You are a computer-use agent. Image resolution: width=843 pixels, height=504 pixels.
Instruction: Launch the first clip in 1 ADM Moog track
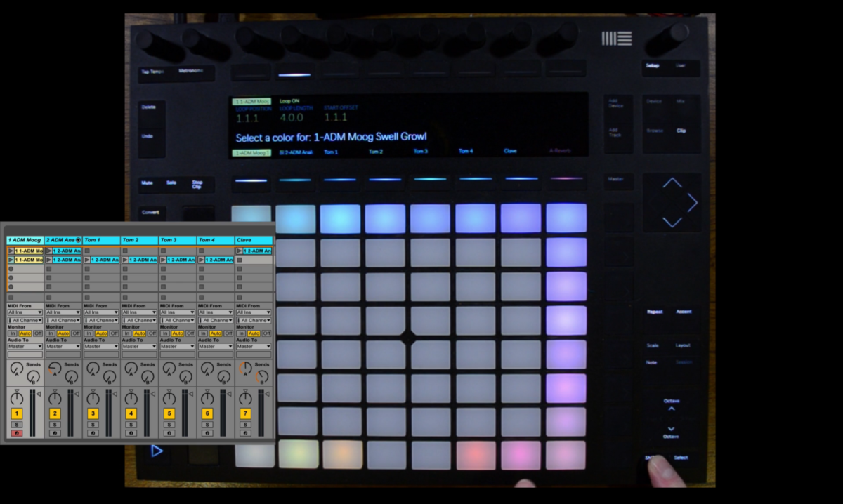(11, 251)
